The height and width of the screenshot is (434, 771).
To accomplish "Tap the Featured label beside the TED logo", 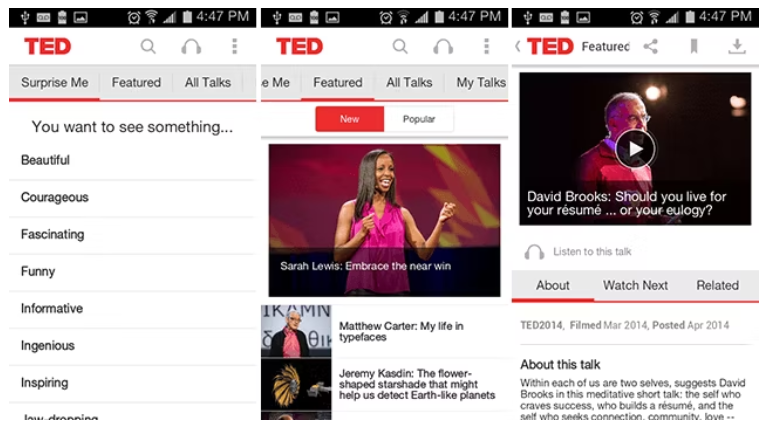I will coord(605,47).
